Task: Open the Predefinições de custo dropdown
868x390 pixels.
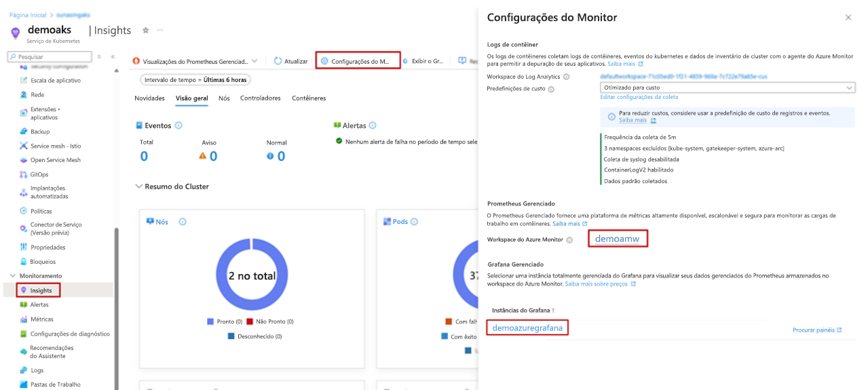Action: (x=728, y=87)
